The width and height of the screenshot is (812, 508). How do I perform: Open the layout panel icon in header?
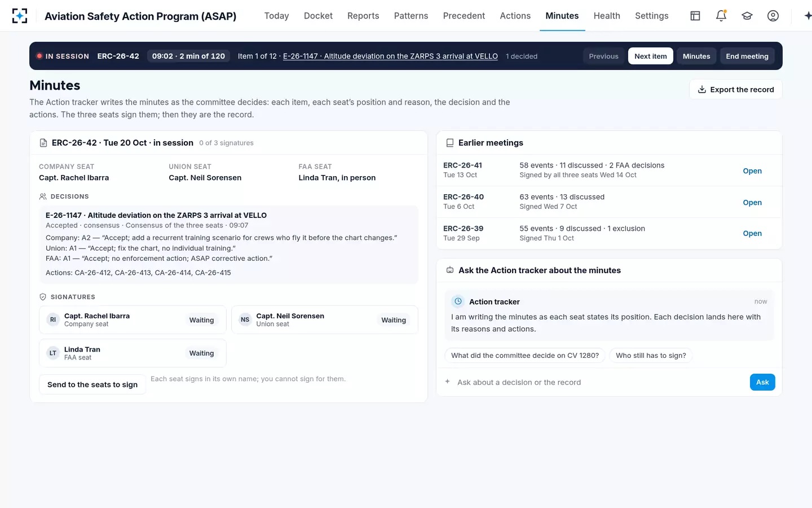pyautogui.click(x=695, y=16)
